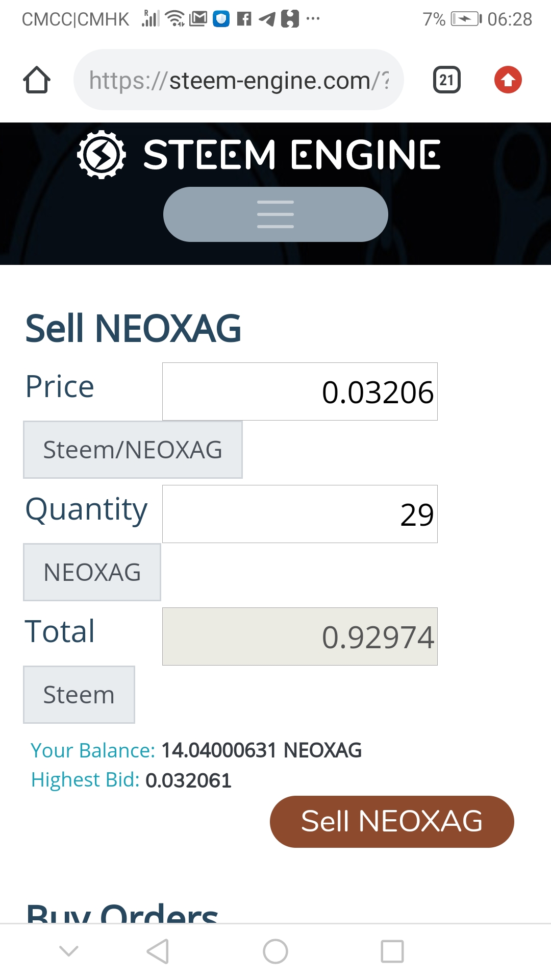The image size is (551, 980).
Task: Open the tab switcher showing 21 tabs
Action: click(x=447, y=80)
